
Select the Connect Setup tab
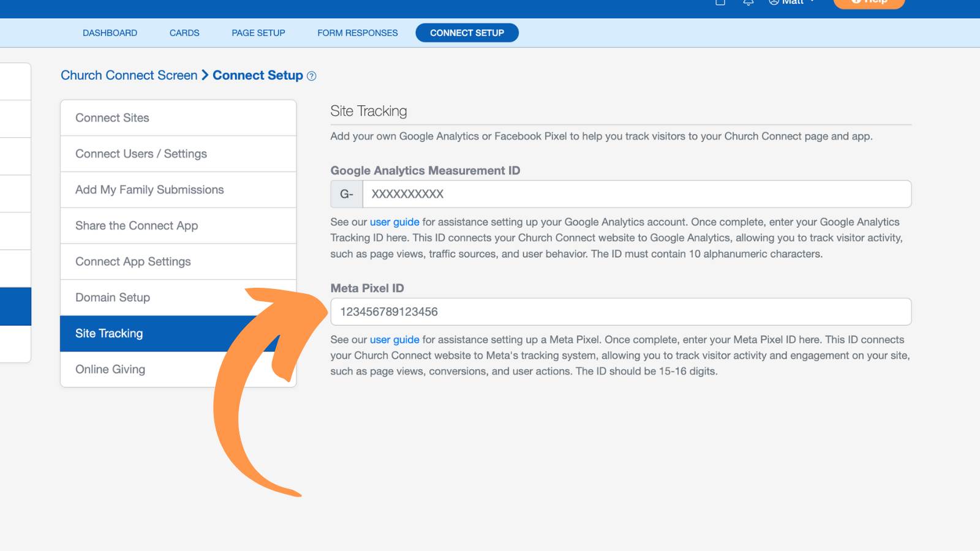pyautogui.click(x=467, y=33)
